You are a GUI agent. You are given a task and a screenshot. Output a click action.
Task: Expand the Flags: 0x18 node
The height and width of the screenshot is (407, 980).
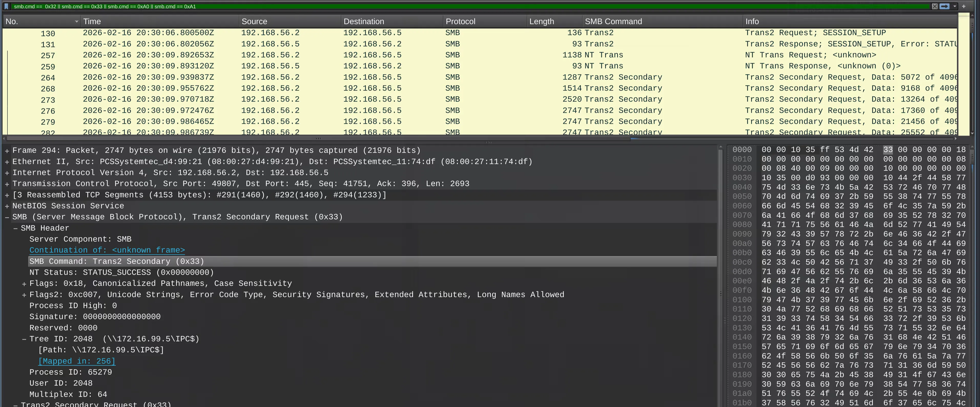[24, 283]
